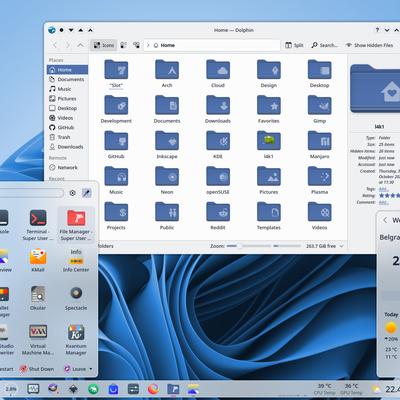The image size is (400, 400).
Task: Open the Dolphin window app-icon menu
Action: point(52,30)
